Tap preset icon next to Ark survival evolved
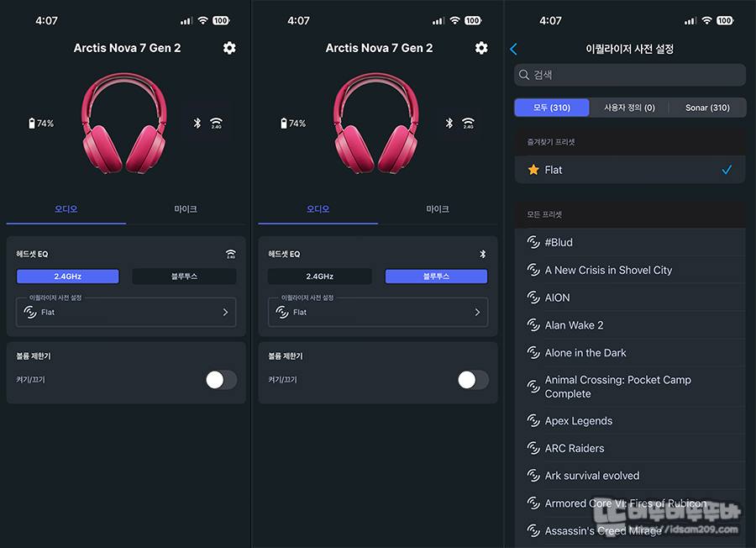 pyautogui.click(x=533, y=476)
